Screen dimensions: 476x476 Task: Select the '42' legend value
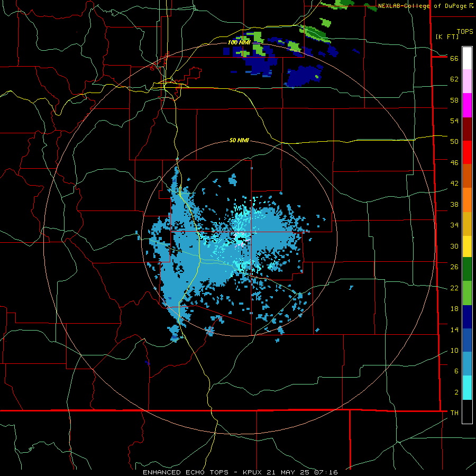pyautogui.click(x=454, y=184)
